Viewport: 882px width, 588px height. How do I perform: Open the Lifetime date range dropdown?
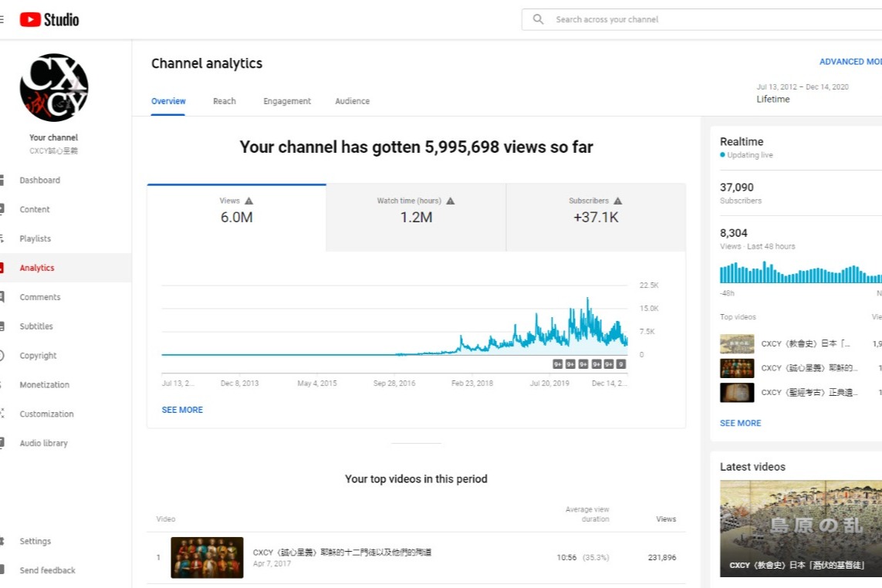click(x=803, y=93)
